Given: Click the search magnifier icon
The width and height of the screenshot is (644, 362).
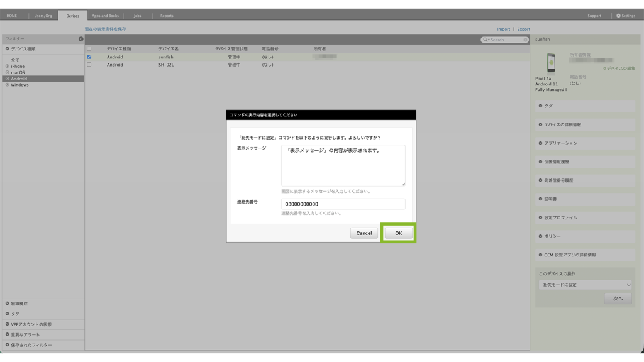Looking at the screenshot, I should 485,40.
